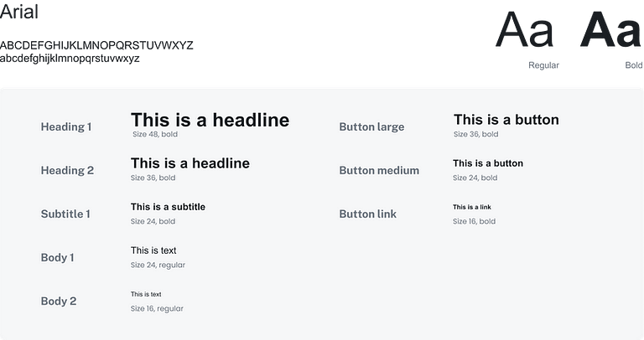The width and height of the screenshot is (644, 340).
Task: Click the Arial font title
Action: pyautogui.click(x=20, y=12)
